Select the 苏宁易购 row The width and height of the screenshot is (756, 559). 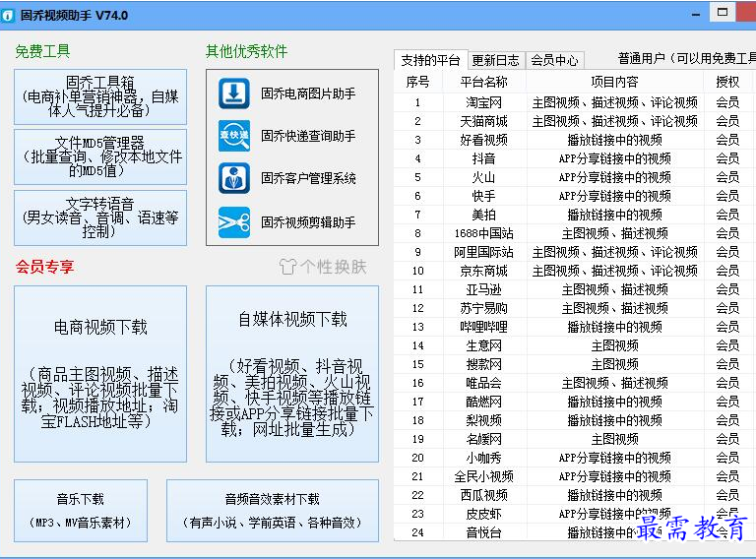tap(574, 308)
